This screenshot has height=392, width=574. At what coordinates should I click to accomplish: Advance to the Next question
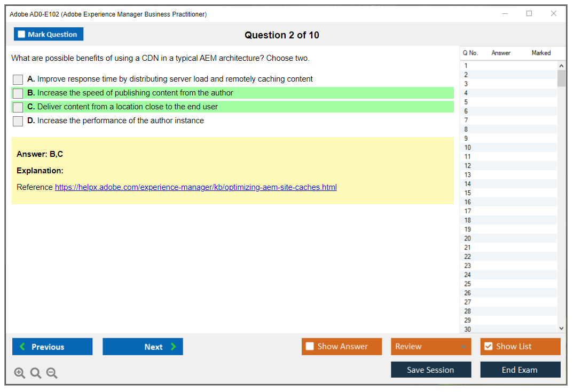[143, 347]
